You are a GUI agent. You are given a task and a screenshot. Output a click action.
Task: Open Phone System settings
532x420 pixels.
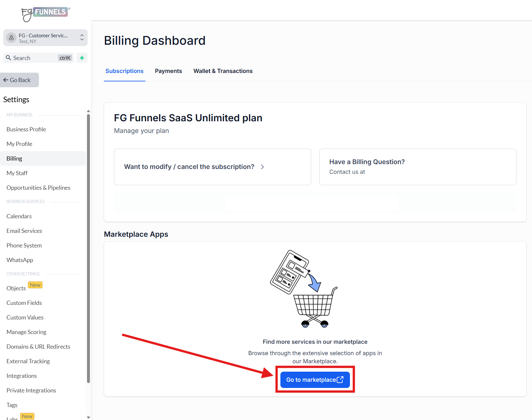[x=24, y=245]
